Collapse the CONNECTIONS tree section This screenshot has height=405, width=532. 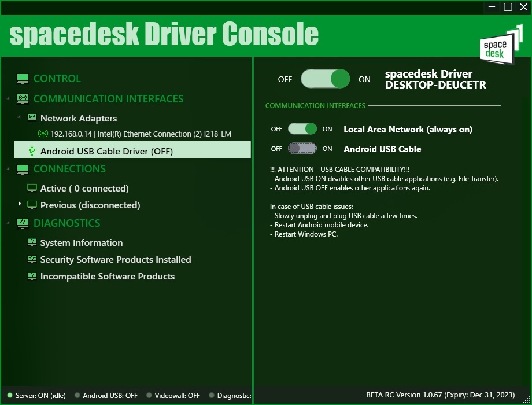click(8, 168)
